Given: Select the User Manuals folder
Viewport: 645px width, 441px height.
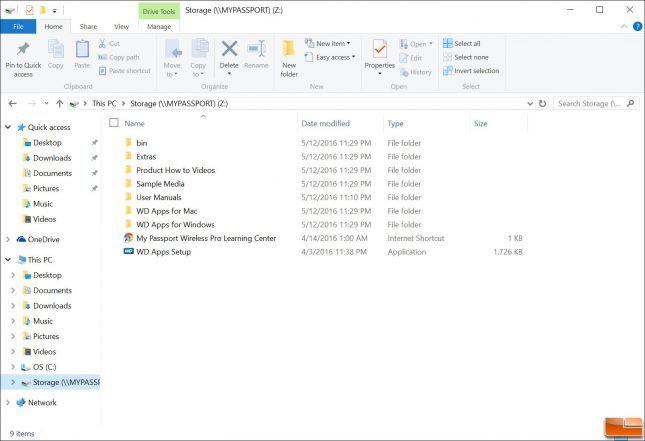Looking at the screenshot, I should 159,197.
